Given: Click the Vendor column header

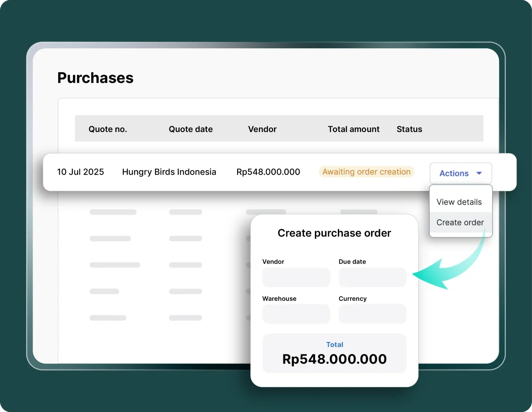Looking at the screenshot, I should [x=262, y=129].
